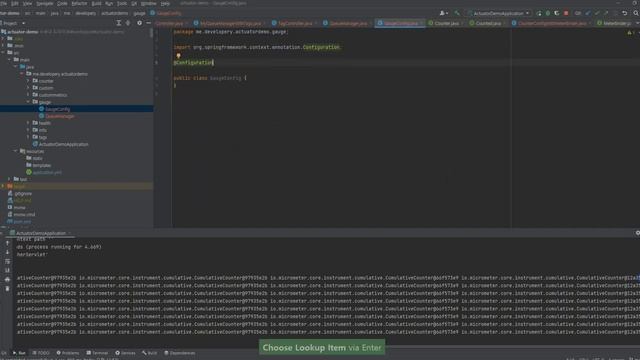
Task: Select mvnw.cmd in project tree
Action: [24, 214]
